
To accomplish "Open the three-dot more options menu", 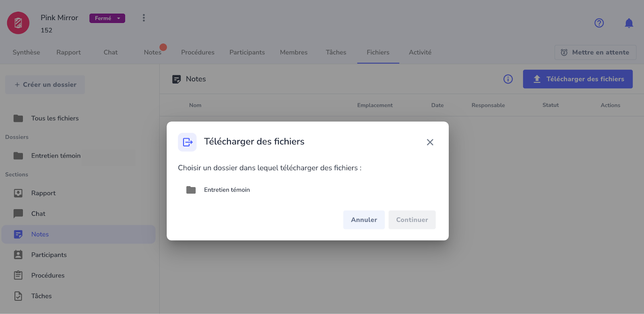I will point(144,18).
